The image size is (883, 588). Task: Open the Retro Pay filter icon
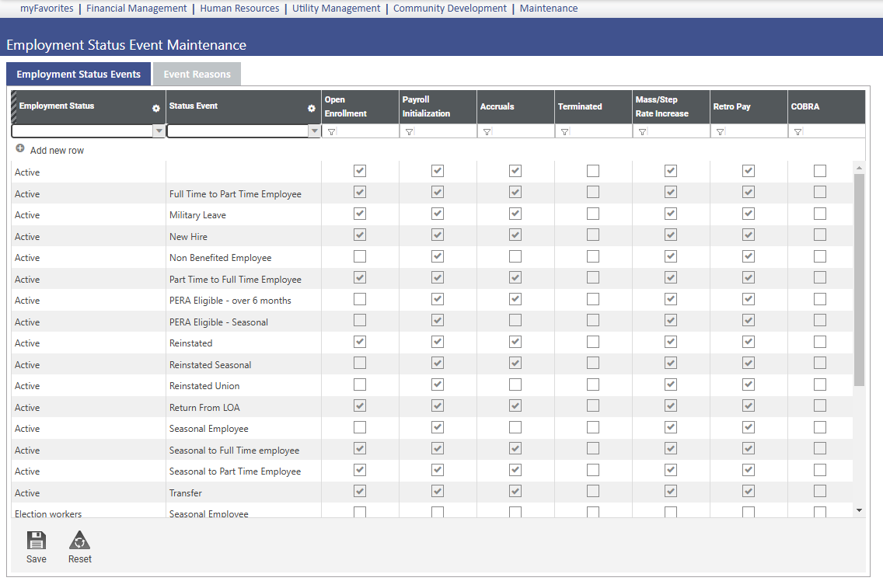click(x=721, y=132)
